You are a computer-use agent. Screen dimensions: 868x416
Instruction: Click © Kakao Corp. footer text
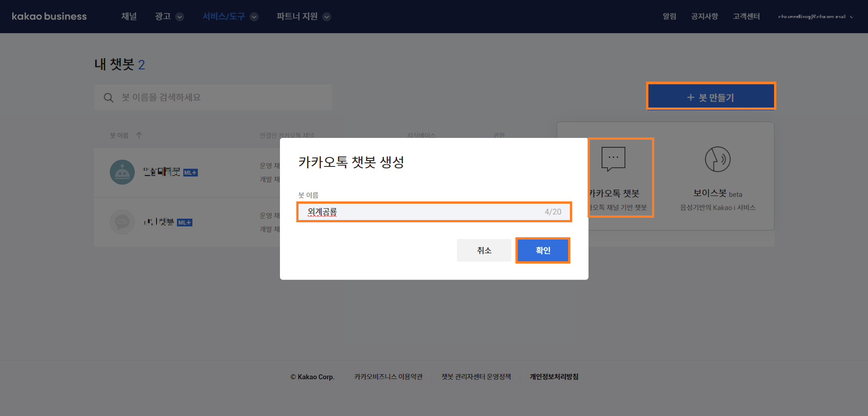(313, 377)
